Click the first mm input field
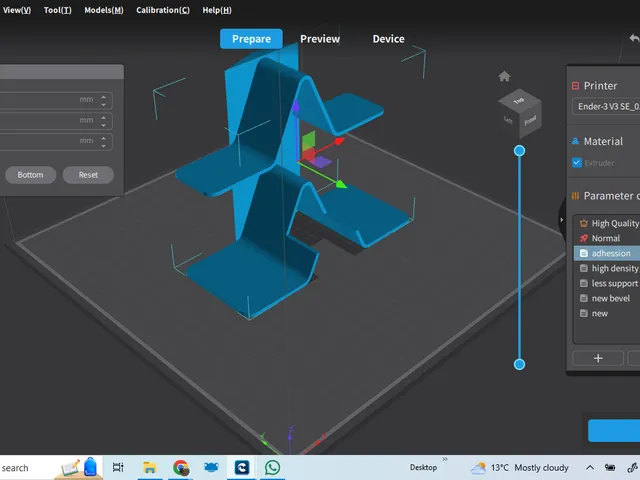Image resolution: width=640 pixels, height=480 pixels. (x=55, y=100)
